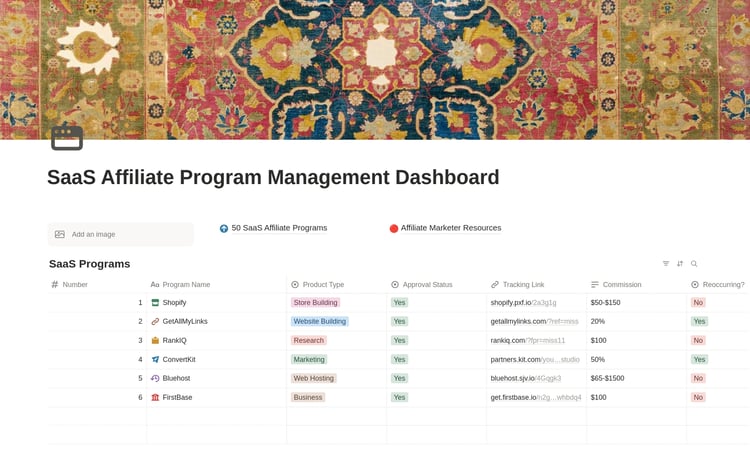Select the Web Hosting product type tag
This screenshot has width=750, height=468.
click(313, 378)
